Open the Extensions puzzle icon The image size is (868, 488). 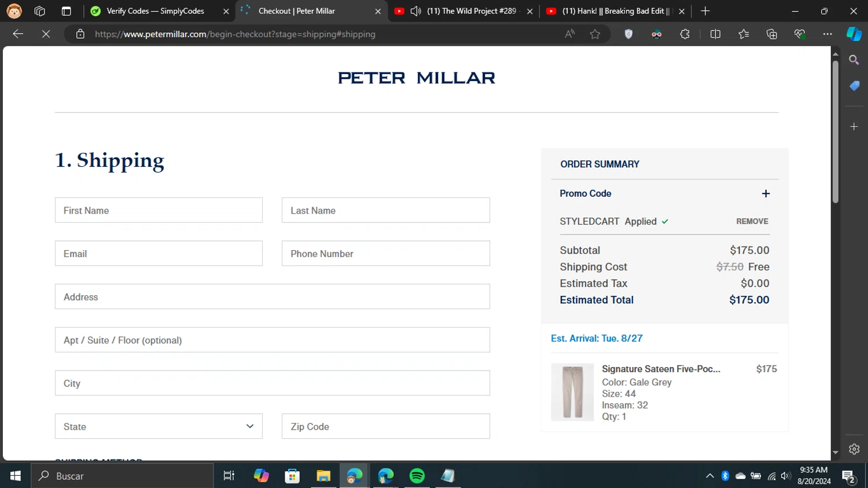(x=685, y=34)
